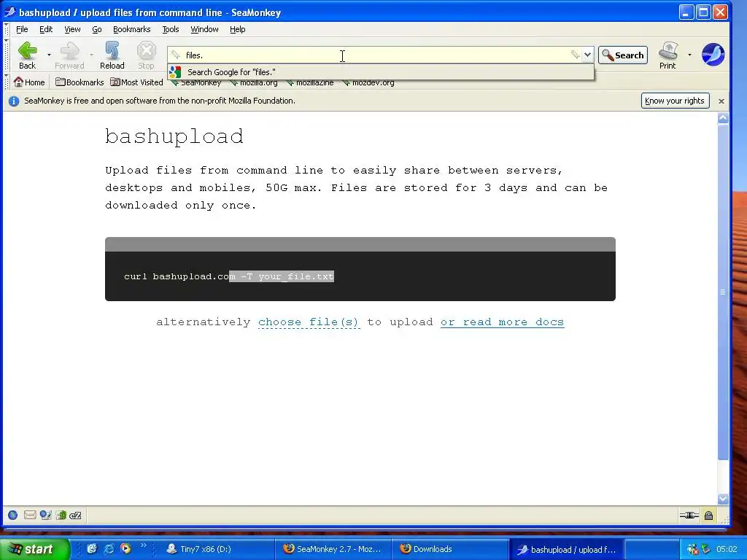Click the vertical scrollbar thumb

pos(723,292)
